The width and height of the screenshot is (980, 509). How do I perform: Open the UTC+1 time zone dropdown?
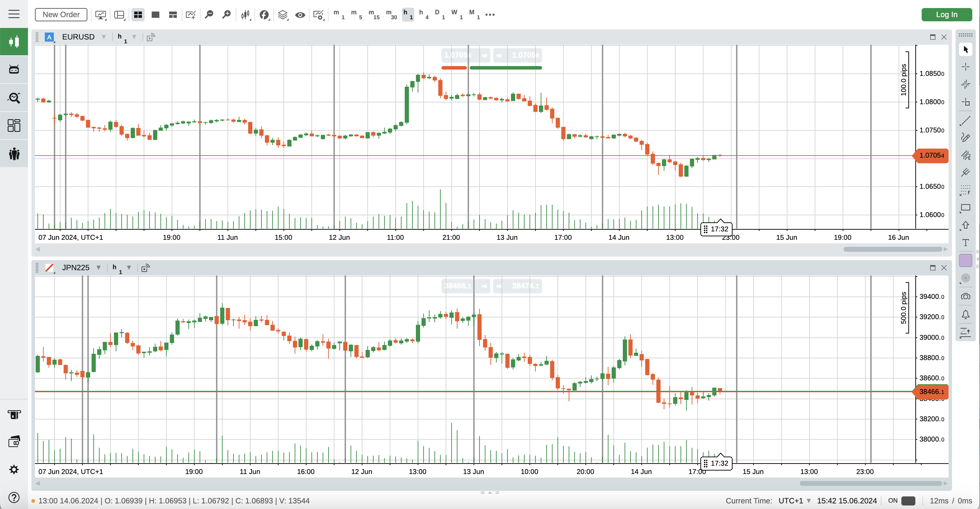tap(795, 501)
